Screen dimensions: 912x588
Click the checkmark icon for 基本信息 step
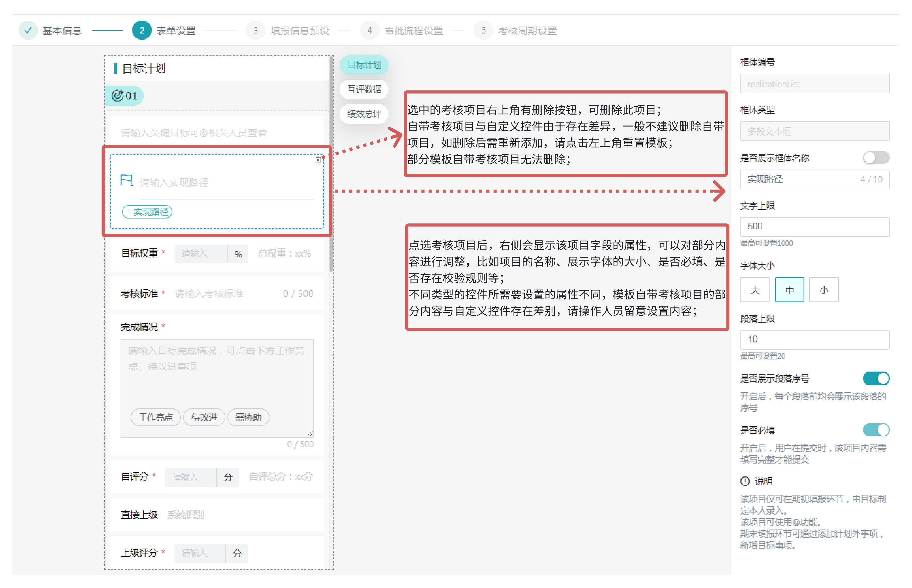click(x=28, y=31)
